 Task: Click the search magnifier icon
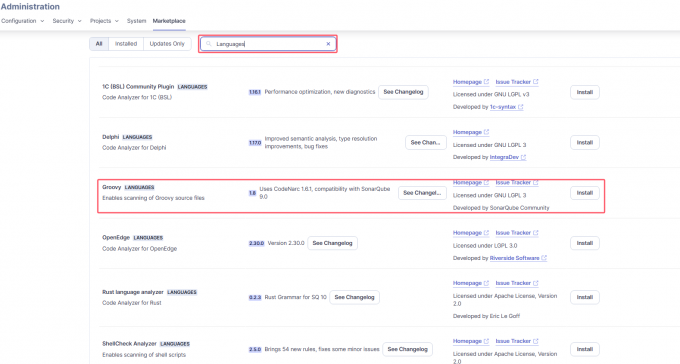pos(209,44)
